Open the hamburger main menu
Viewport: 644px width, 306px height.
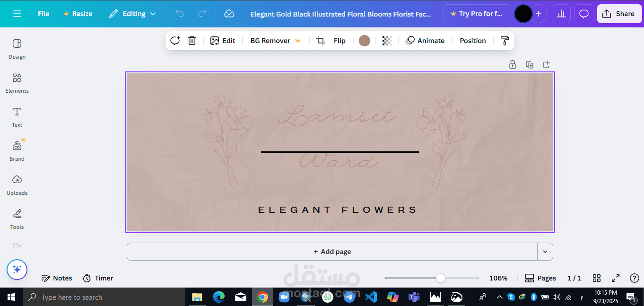point(17,14)
